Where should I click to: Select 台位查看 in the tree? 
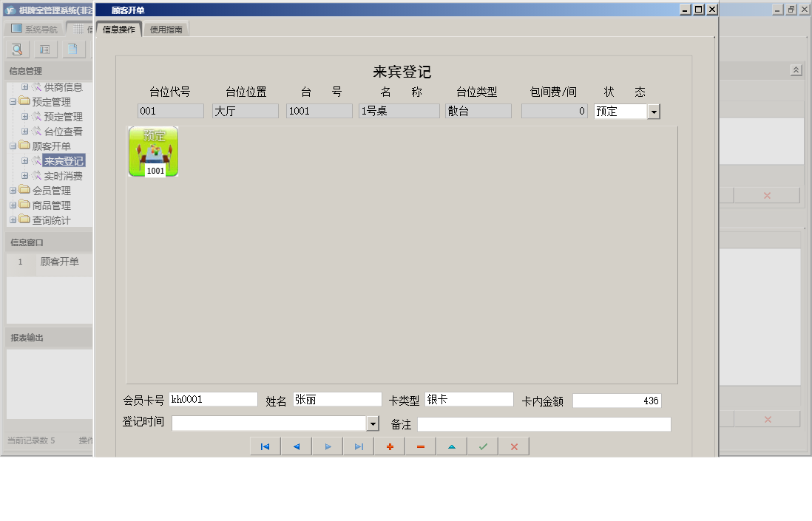click(63, 132)
